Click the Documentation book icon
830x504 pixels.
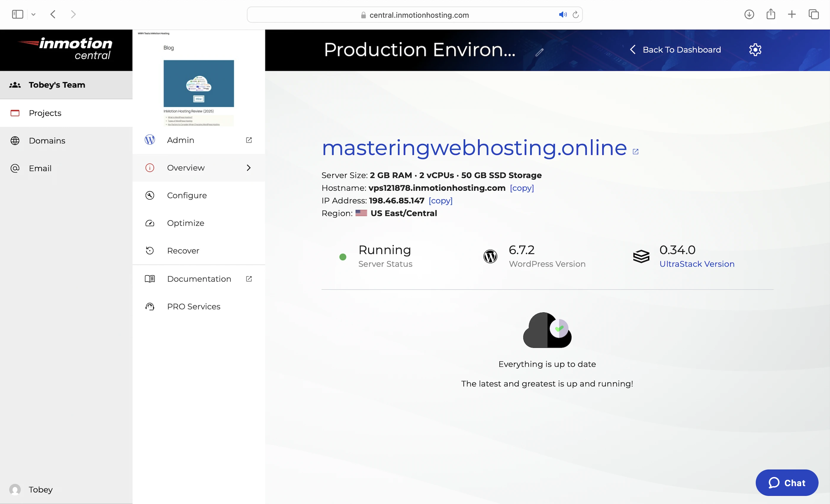click(149, 279)
